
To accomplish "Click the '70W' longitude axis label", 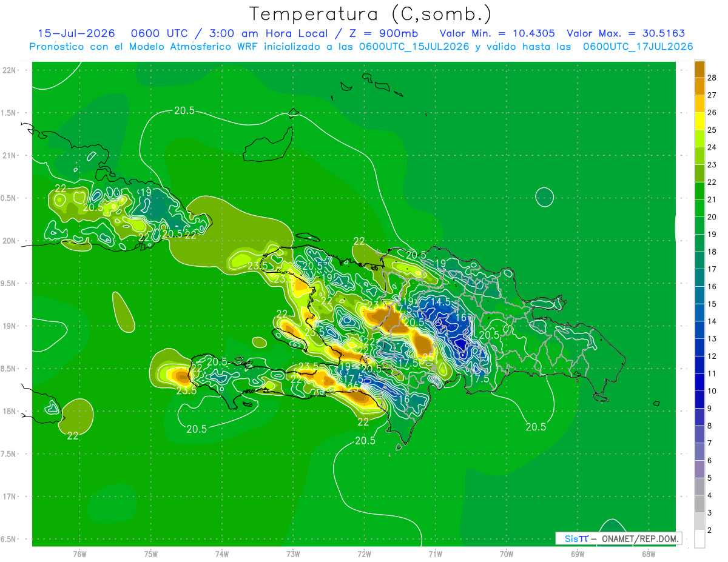I will click(506, 554).
